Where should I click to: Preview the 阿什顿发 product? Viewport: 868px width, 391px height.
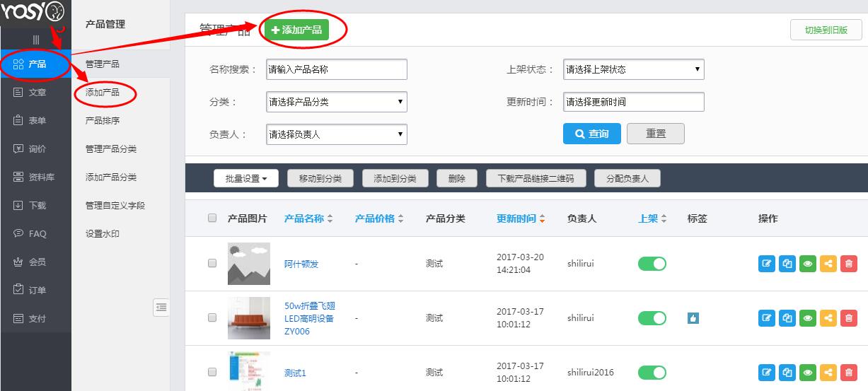[808, 264]
